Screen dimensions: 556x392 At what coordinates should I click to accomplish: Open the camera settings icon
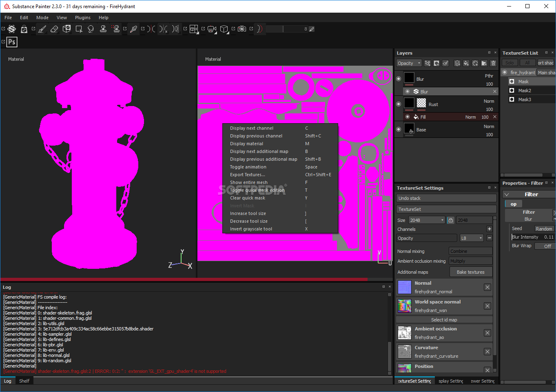click(x=212, y=29)
